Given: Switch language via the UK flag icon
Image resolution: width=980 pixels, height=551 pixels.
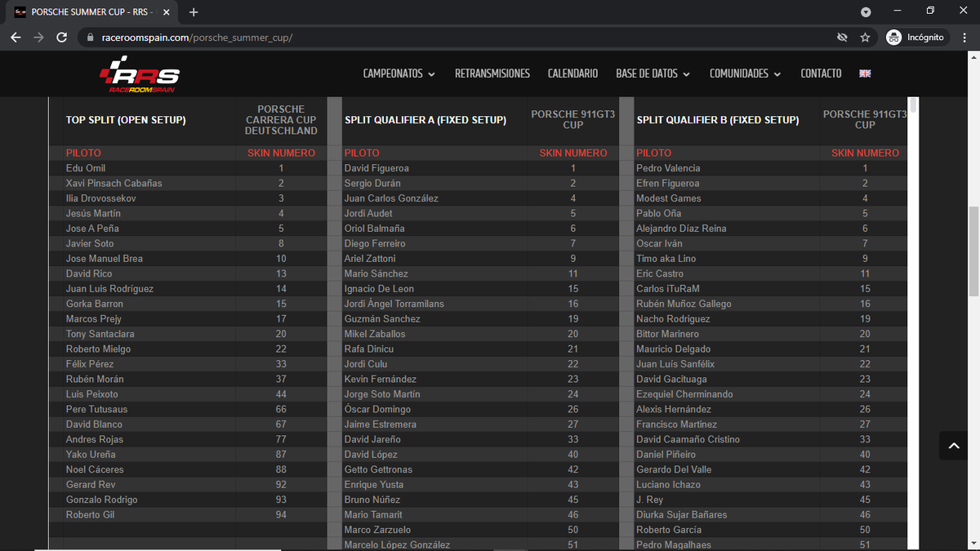Looking at the screenshot, I should pos(865,73).
